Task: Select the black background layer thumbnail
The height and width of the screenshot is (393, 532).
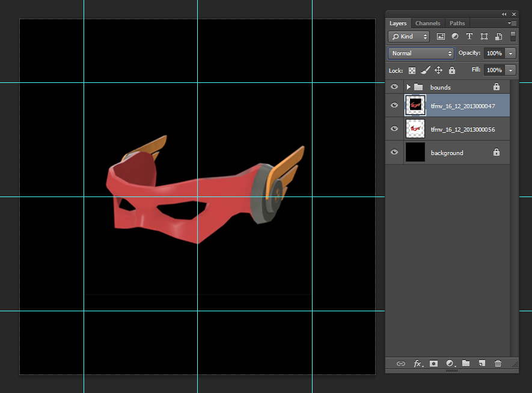Action: coord(415,152)
